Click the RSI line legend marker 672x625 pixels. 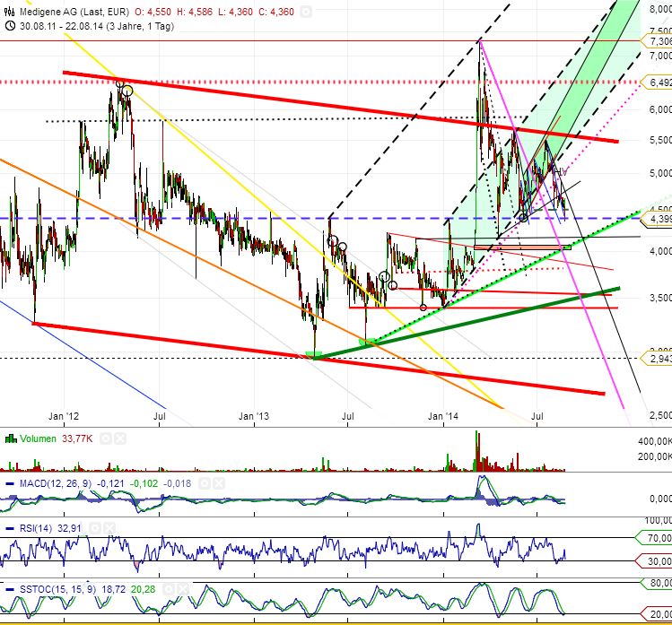10,529
